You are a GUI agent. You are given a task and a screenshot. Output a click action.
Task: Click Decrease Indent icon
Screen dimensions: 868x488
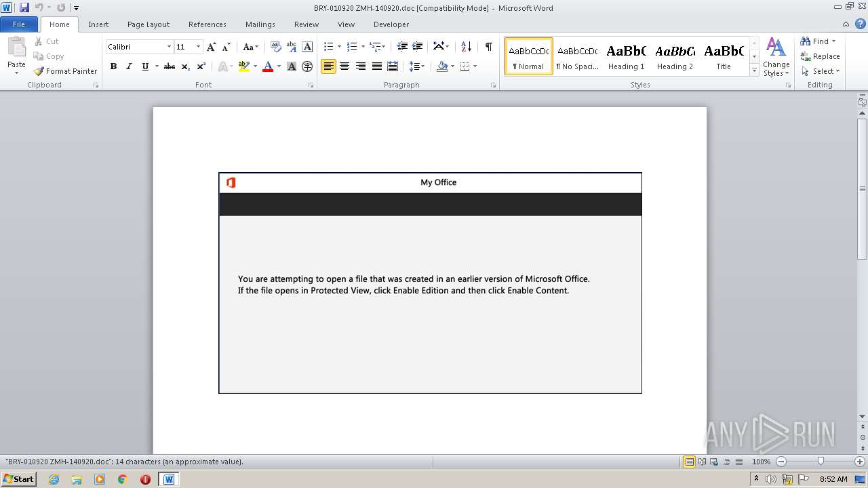(402, 47)
